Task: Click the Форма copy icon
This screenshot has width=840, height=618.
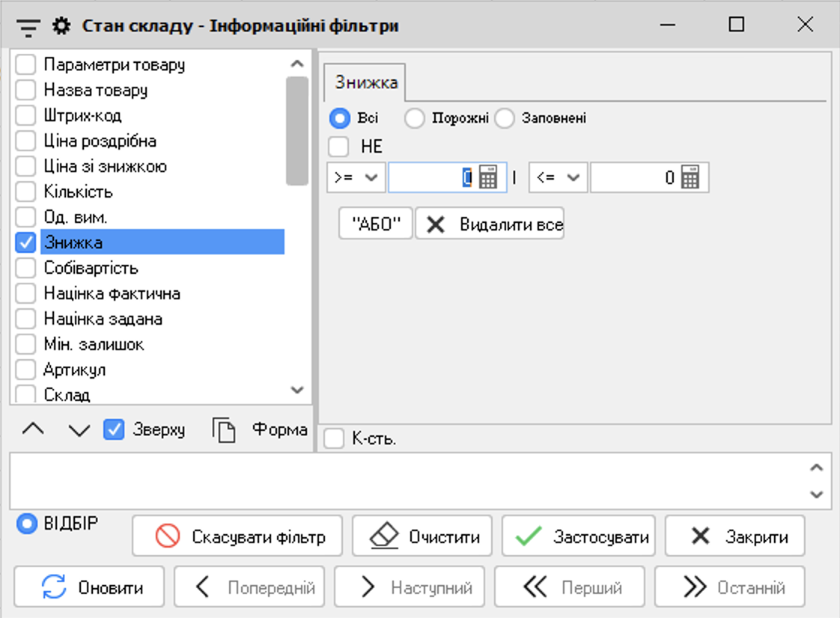Action: point(224,430)
